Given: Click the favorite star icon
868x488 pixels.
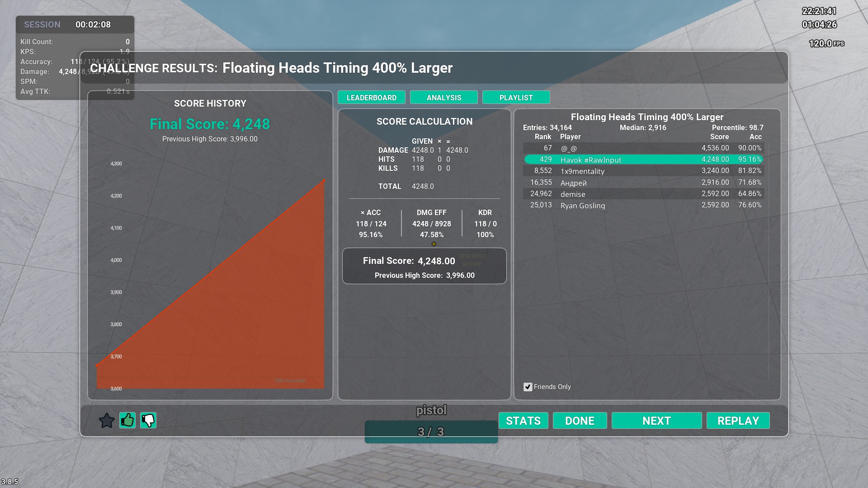Looking at the screenshot, I should point(107,421).
